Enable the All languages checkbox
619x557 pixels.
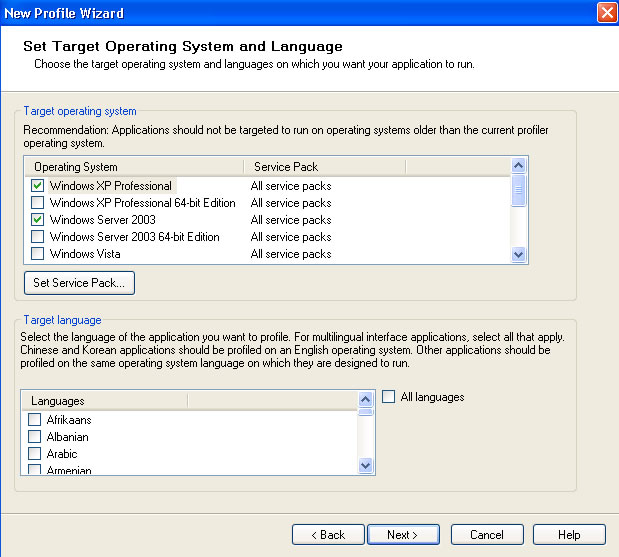388,396
